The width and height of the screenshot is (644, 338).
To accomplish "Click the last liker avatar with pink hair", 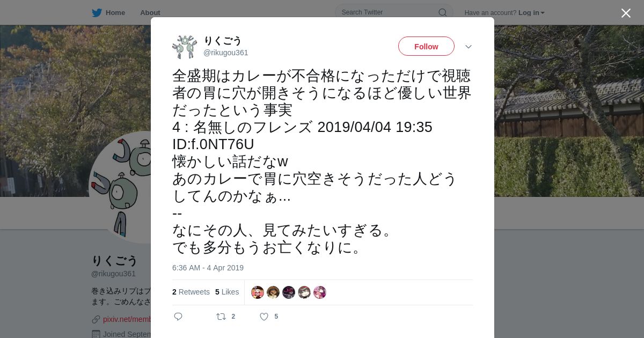I will tap(320, 292).
